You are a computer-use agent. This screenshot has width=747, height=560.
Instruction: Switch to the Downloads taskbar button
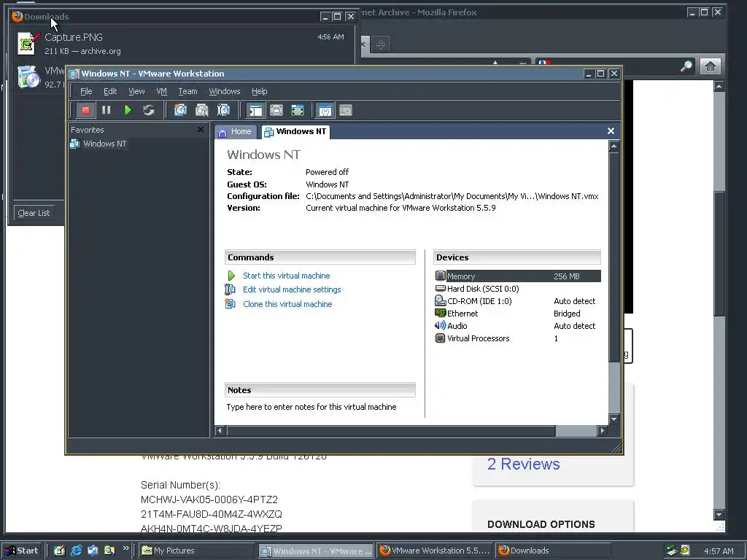553,551
